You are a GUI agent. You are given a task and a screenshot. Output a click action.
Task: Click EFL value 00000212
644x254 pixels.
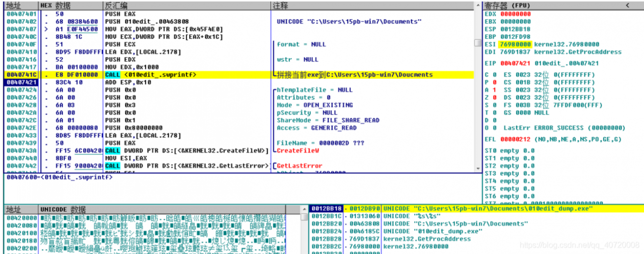point(516,139)
